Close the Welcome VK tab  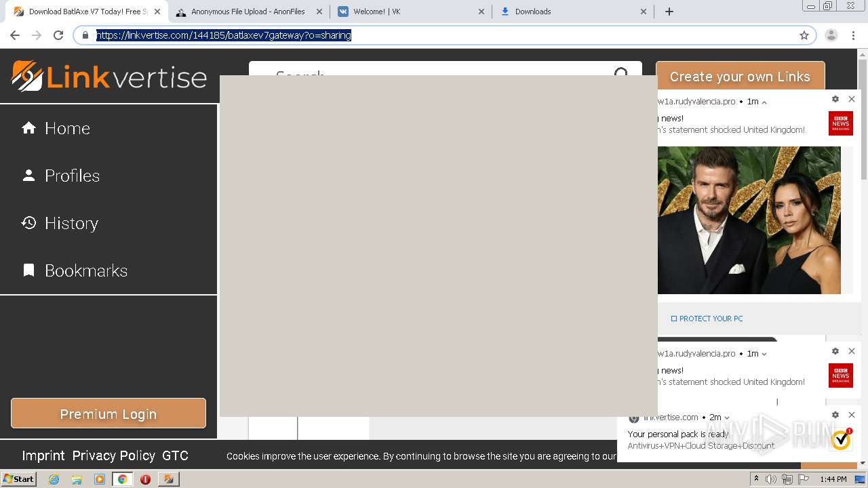[481, 12]
